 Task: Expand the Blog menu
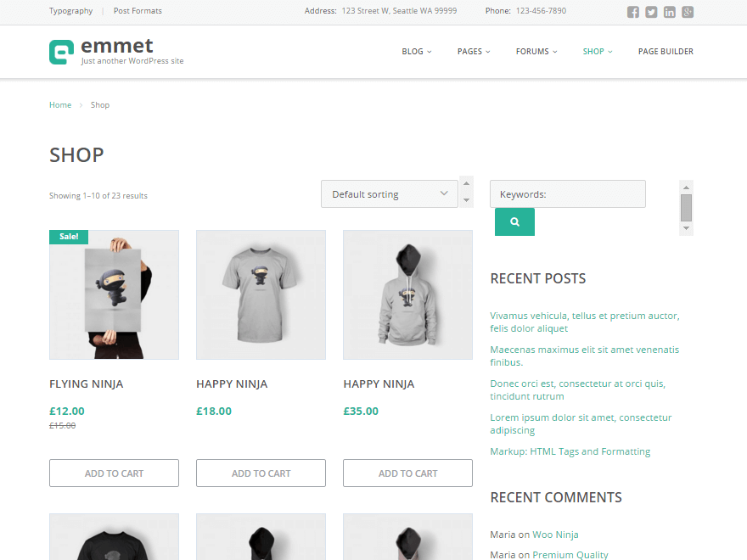coord(416,52)
